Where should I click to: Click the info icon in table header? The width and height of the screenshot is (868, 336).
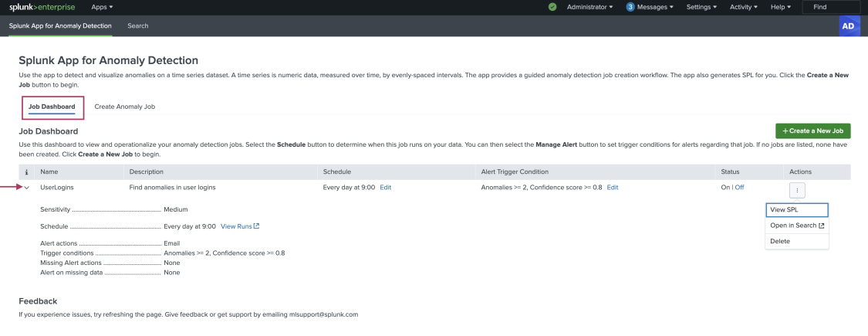click(x=26, y=172)
